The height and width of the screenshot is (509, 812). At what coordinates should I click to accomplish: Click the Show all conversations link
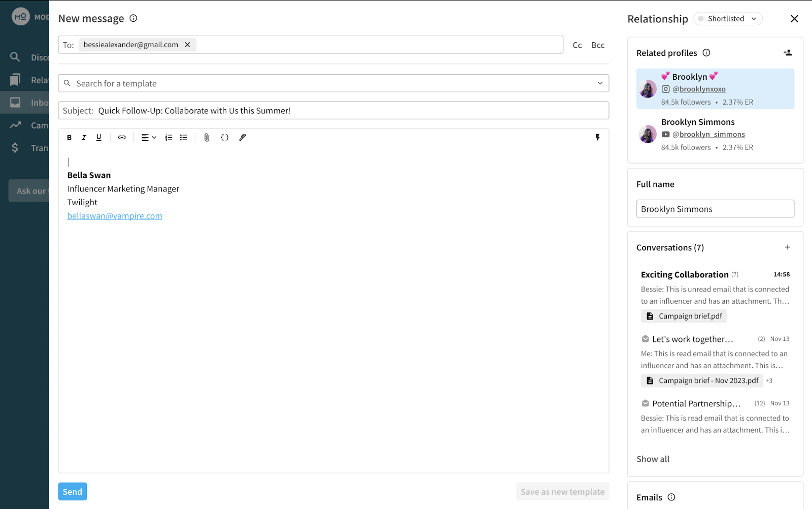point(653,459)
